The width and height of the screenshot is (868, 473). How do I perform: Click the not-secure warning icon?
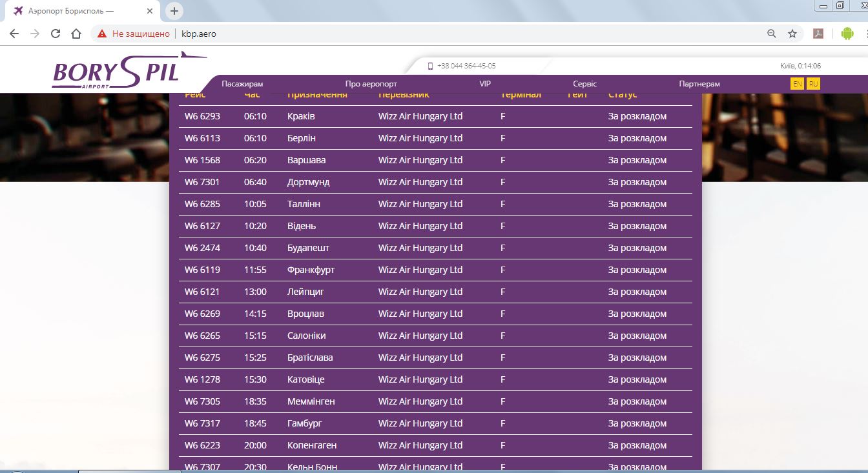[102, 34]
